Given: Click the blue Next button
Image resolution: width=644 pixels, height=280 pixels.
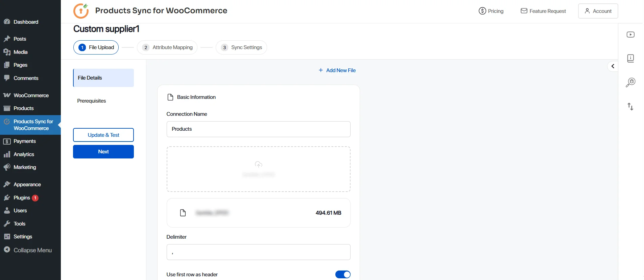Looking at the screenshot, I should pos(103,152).
